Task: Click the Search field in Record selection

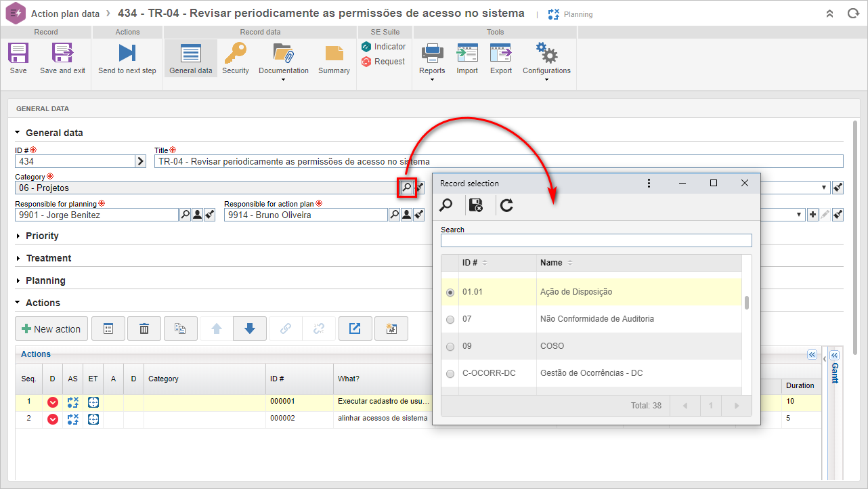Action: (596, 240)
